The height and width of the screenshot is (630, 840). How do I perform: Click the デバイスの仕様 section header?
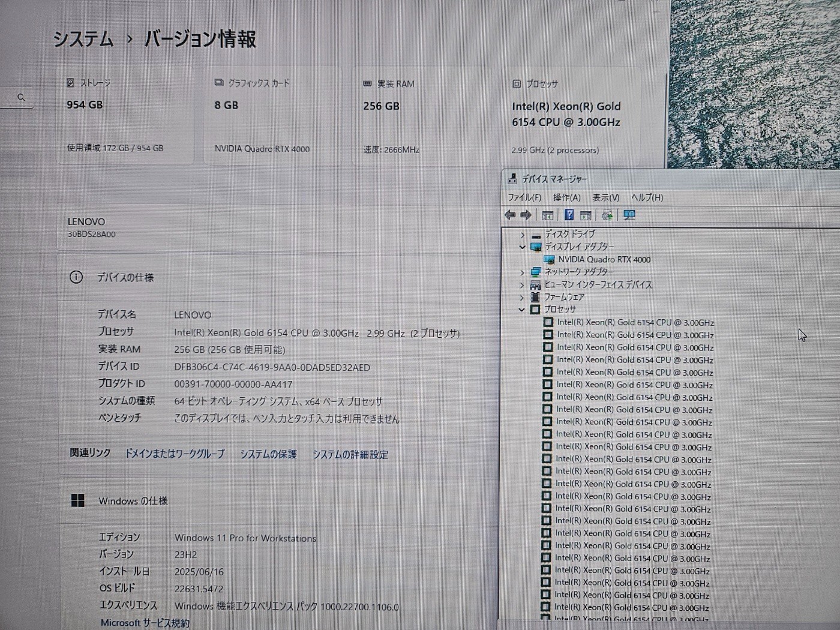coord(125,277)
